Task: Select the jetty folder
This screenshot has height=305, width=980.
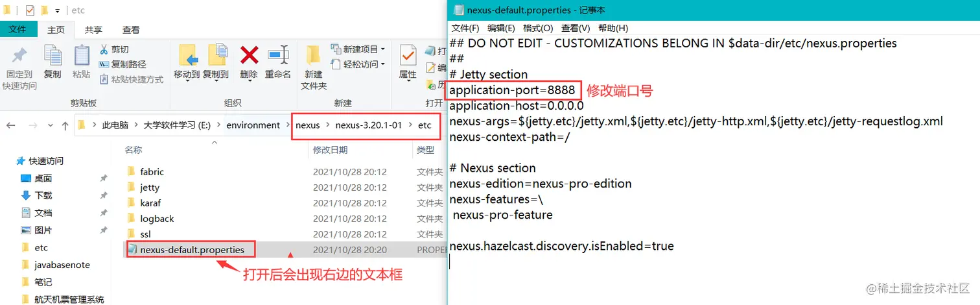Action: coord(149,188)
